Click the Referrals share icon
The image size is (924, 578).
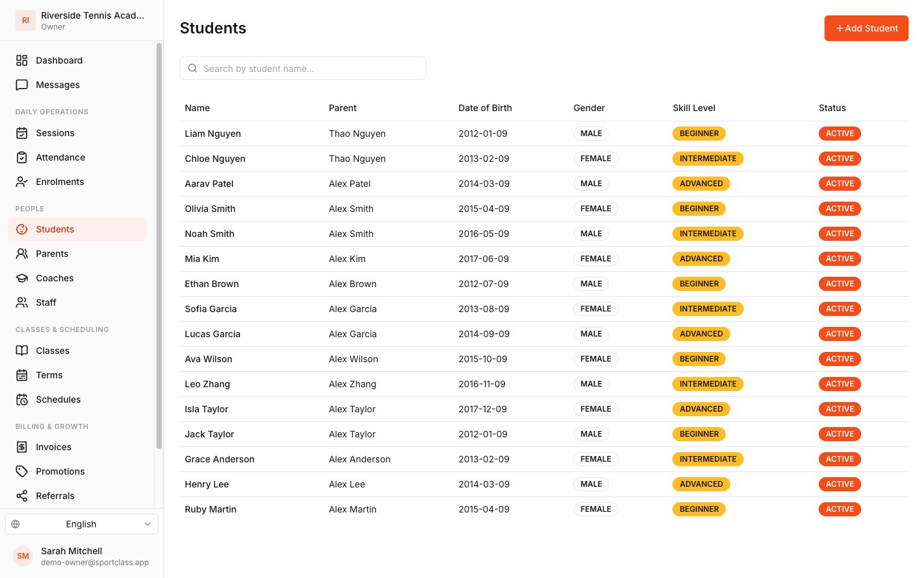(x=22, y=496)
